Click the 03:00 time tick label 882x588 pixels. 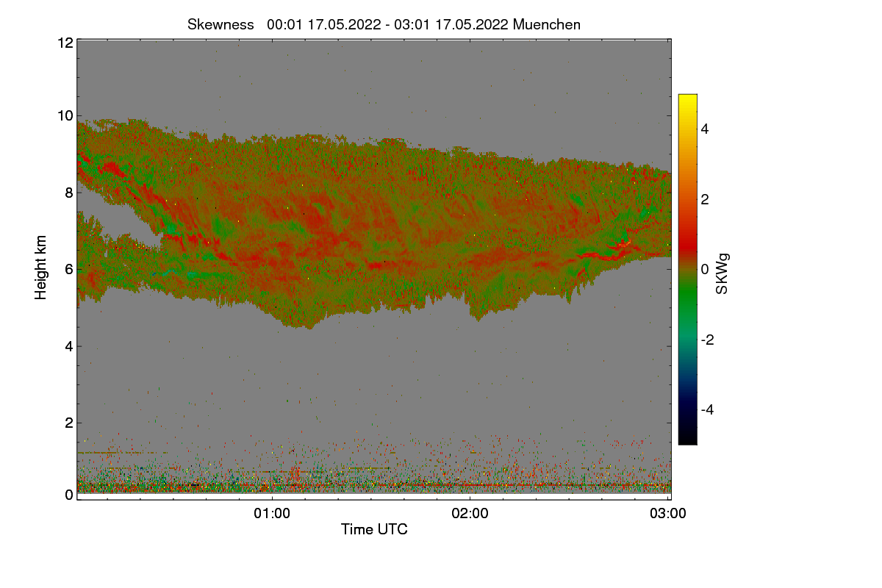coord(668,514)
